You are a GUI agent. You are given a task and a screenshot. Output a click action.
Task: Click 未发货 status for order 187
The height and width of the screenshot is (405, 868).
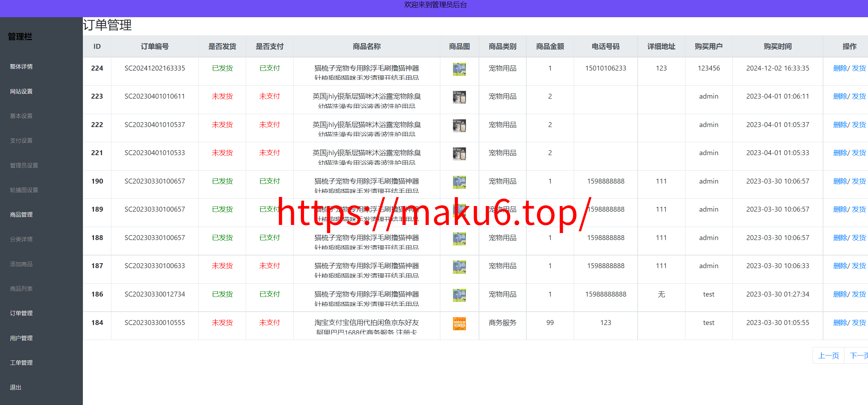tap(222, 266)
